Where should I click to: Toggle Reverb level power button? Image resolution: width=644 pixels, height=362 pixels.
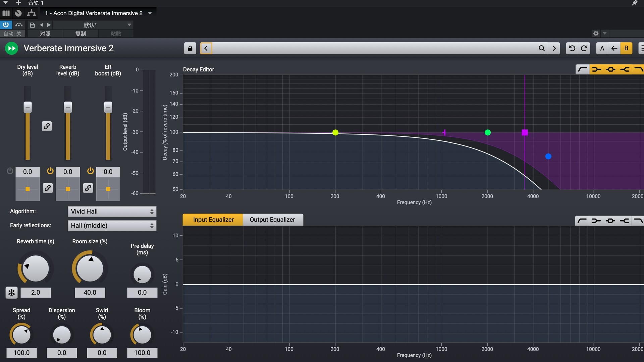(50, 171)
